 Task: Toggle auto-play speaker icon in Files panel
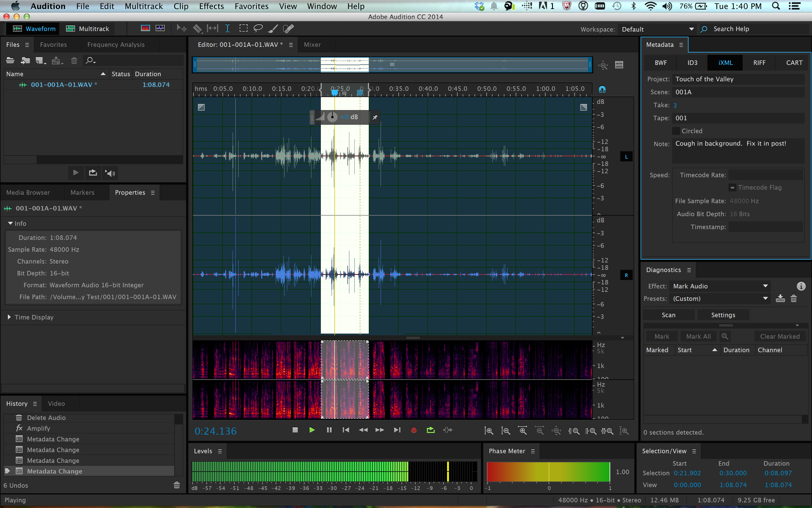pos(110,173)
